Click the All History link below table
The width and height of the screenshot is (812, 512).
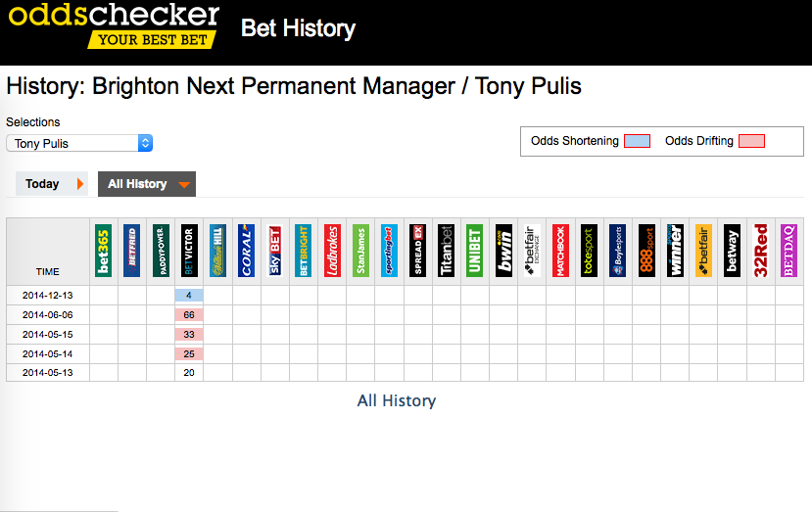tap(396, 400)
